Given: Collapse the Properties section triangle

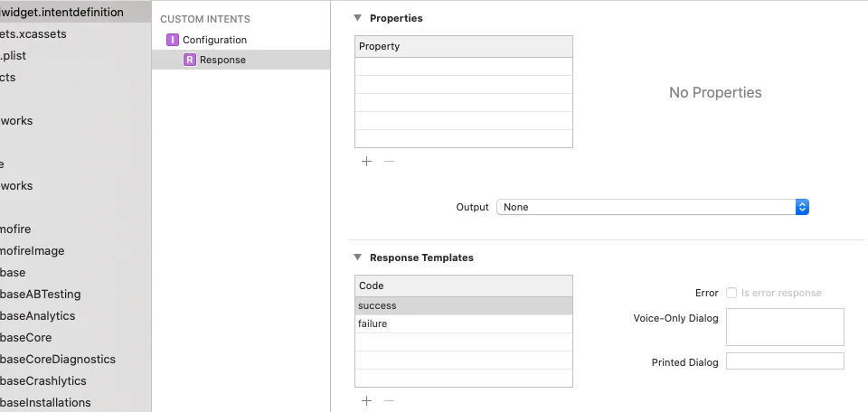Looking at the screenshot, I should click(x=358, y=18).
